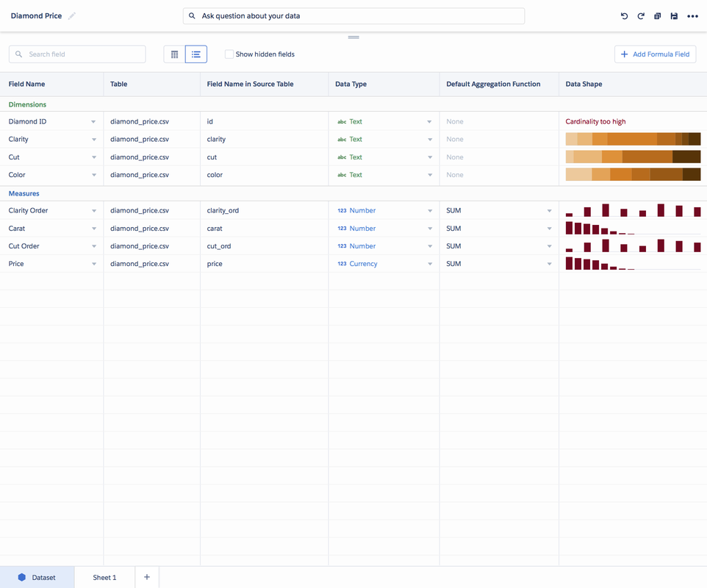This screenshot has height=588, width=707.
Task: Click the Clarity data shape color bar
Action: [633, 139]
